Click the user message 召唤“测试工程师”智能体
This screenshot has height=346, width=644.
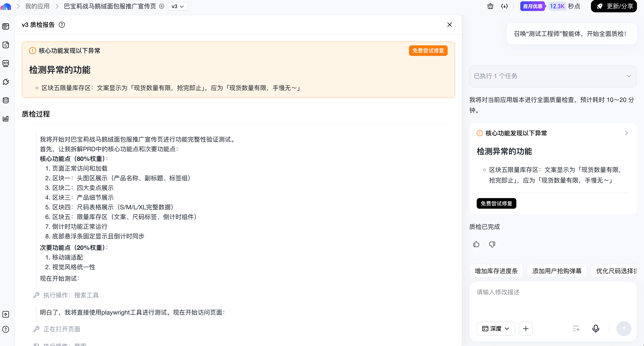[x=572, y=34]
